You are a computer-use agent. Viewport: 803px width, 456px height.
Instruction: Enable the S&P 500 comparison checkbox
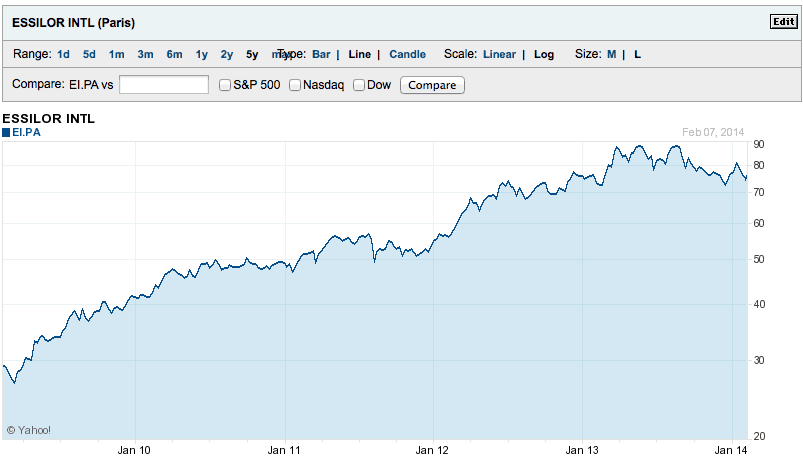(225, 85)
